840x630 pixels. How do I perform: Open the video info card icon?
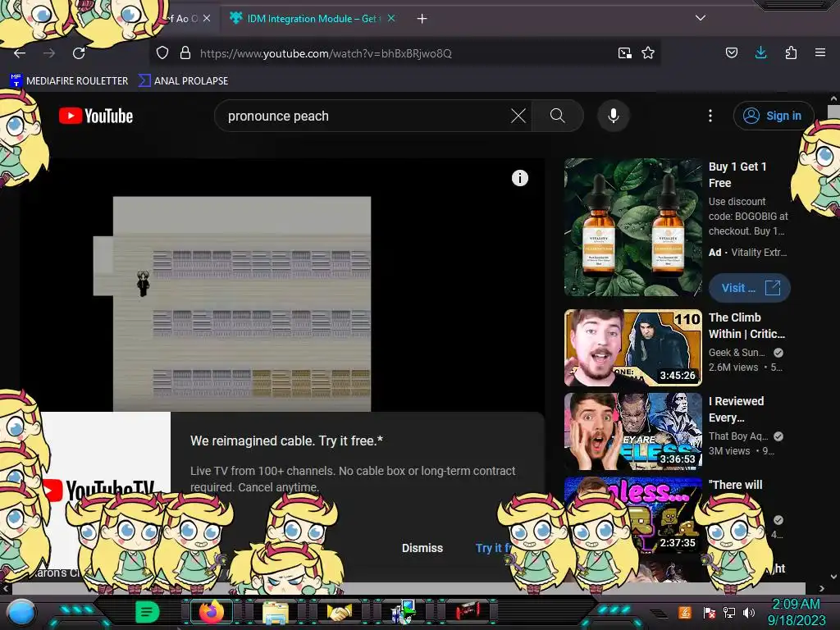pyautogui.click(x=519, y=178)
